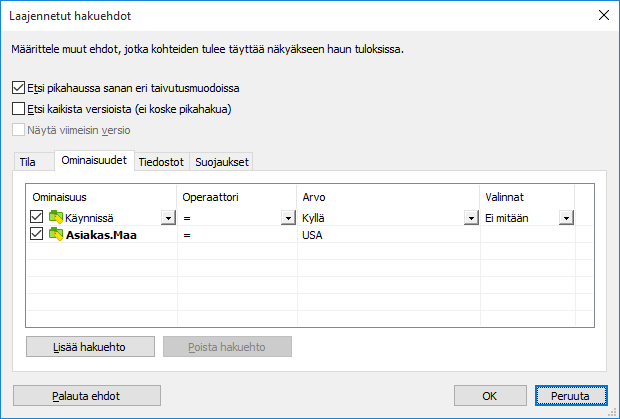Open the Kyllä value dropdown
The width and height of the screenshot is (620, 419).
[x=470, y=218]
